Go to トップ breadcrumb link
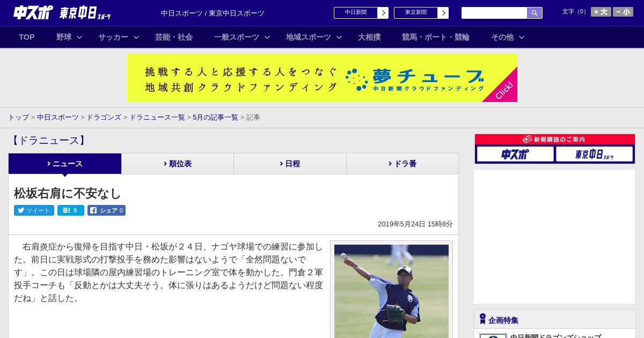The height and width of the screenshot is (338, 644). [x=18, y=117]
